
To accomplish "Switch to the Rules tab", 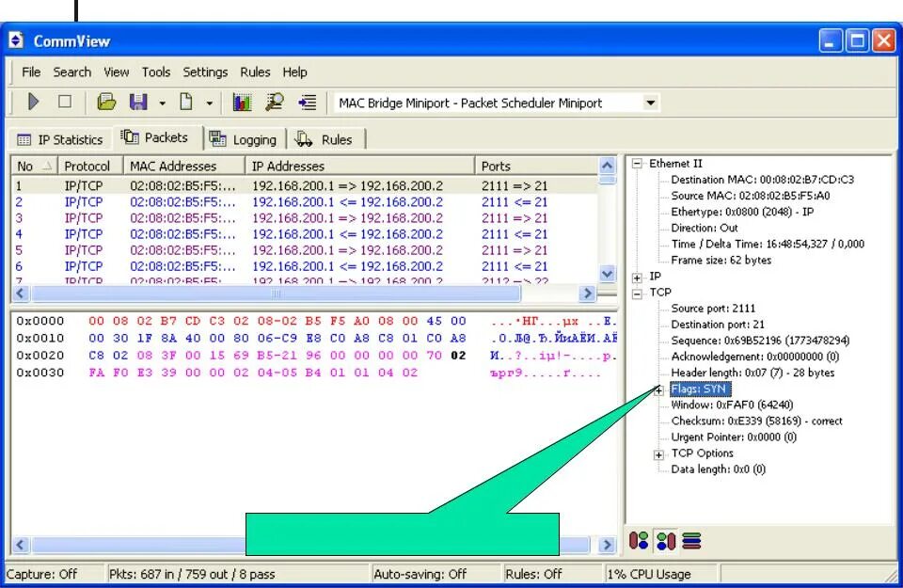I will [x=325, y=139].
